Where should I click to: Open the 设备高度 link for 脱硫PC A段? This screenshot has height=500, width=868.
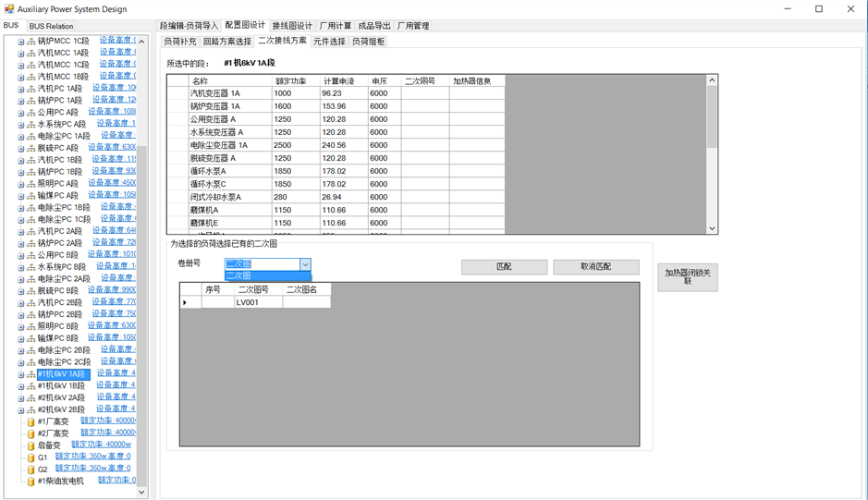coord(112,147)
